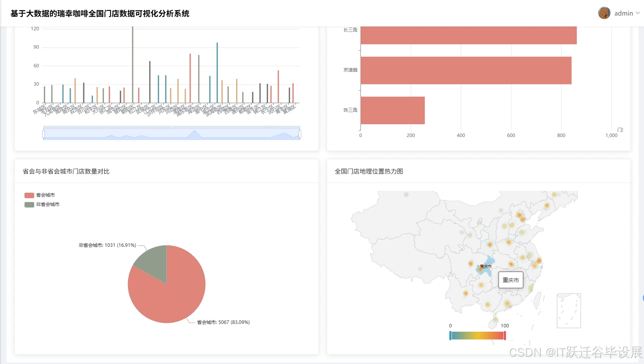Click the 1,000 axis value
Image resolution: width=644 pixels, height=364 pixels.
(611, 135)
